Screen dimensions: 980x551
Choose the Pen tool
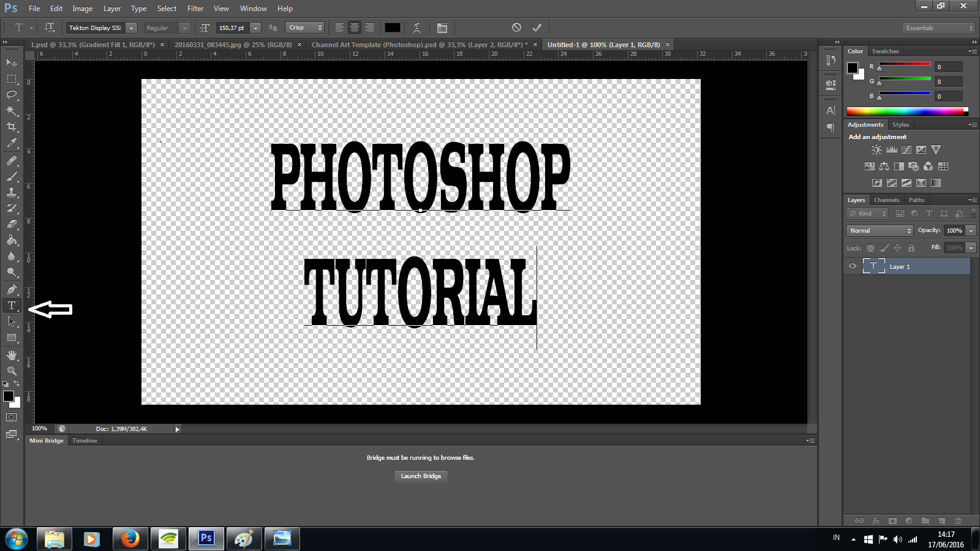tap(11, 289)
